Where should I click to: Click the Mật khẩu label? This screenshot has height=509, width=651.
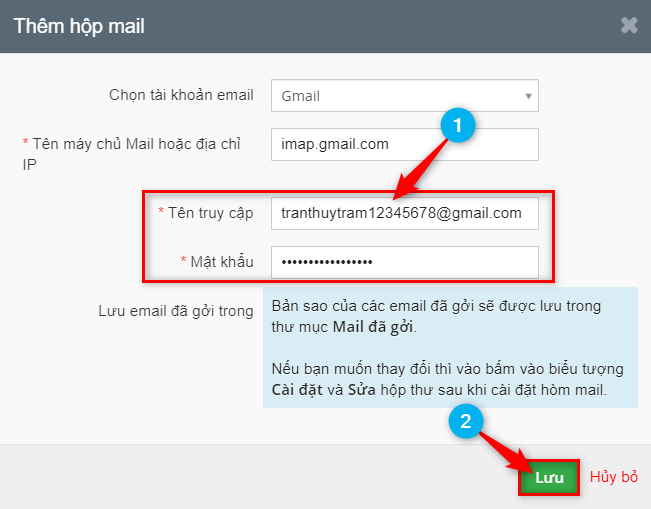point(221,262)
